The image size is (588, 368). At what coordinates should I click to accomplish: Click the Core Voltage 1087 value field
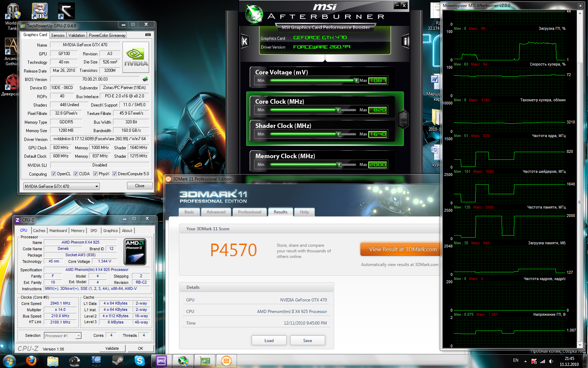point(378,81)
